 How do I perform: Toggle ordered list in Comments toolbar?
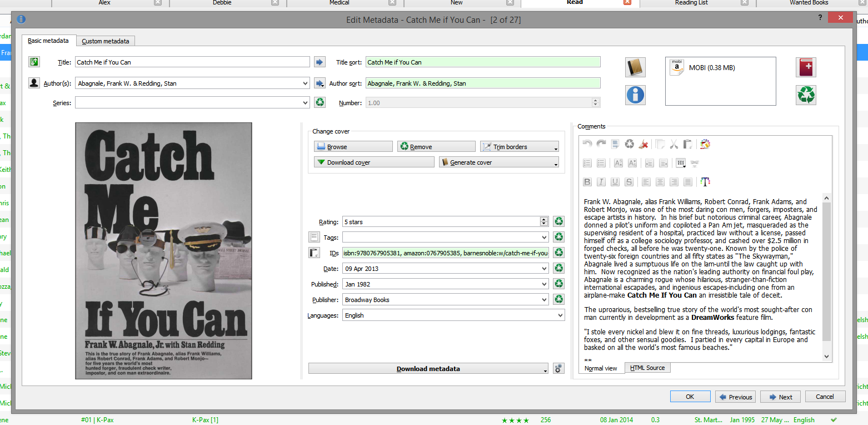[x=587, y=163]
